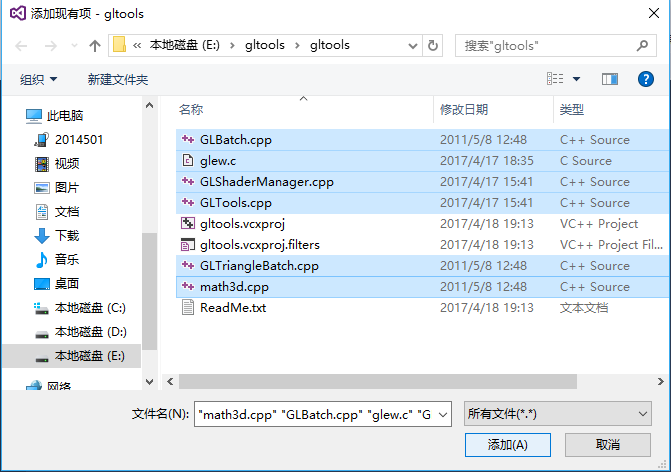671x472 pixels.
Task: Expand the file type filter 所有文件(*.*)
Action: (x=558, y=414)
